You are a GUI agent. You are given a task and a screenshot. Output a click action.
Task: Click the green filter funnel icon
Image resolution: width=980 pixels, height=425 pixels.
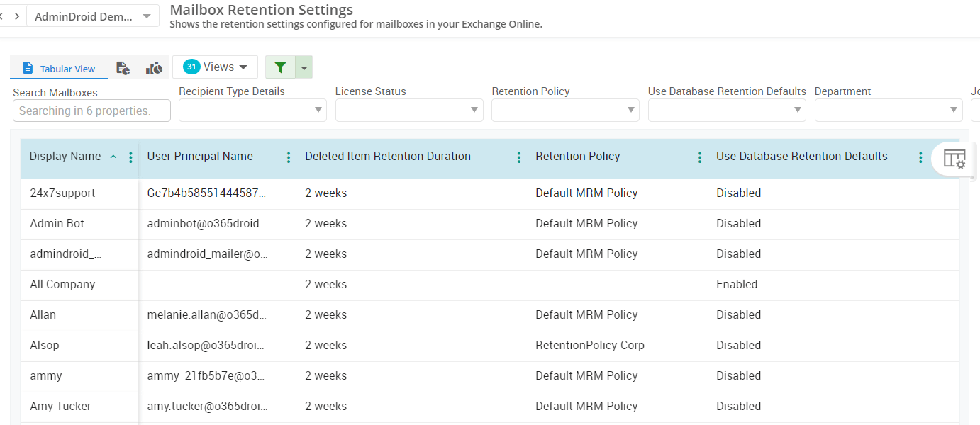pos(280,67)
